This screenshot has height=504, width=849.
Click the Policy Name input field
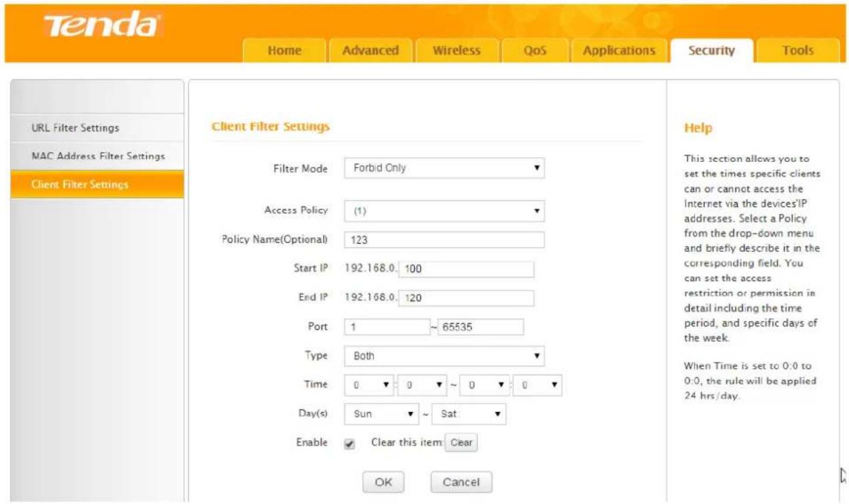click(x=444, y=240)
